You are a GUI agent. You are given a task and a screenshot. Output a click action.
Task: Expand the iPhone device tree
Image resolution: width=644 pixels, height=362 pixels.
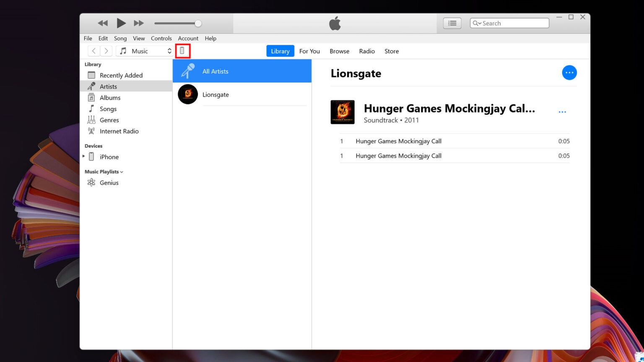tap(84, 156)
